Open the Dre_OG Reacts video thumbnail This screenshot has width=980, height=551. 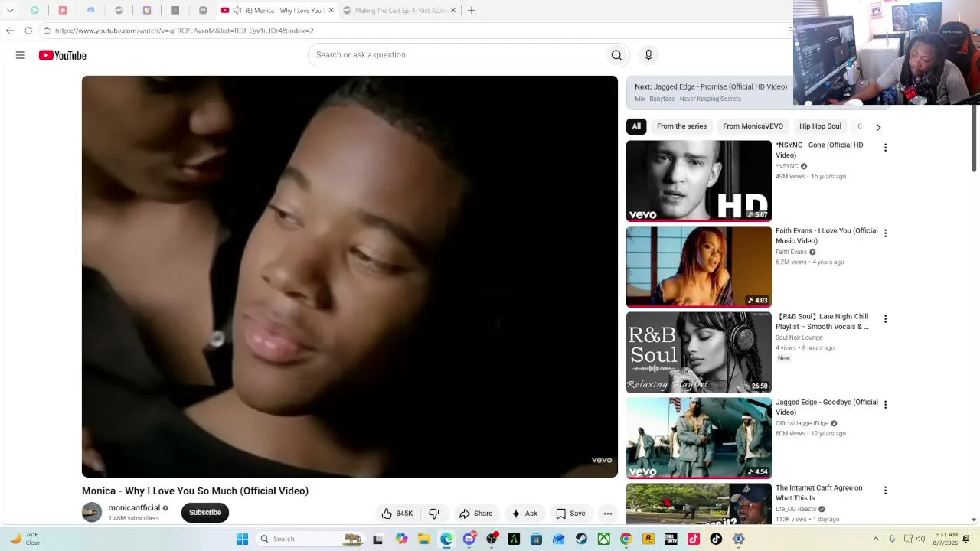pyautogui.click(x=699, y=504)
